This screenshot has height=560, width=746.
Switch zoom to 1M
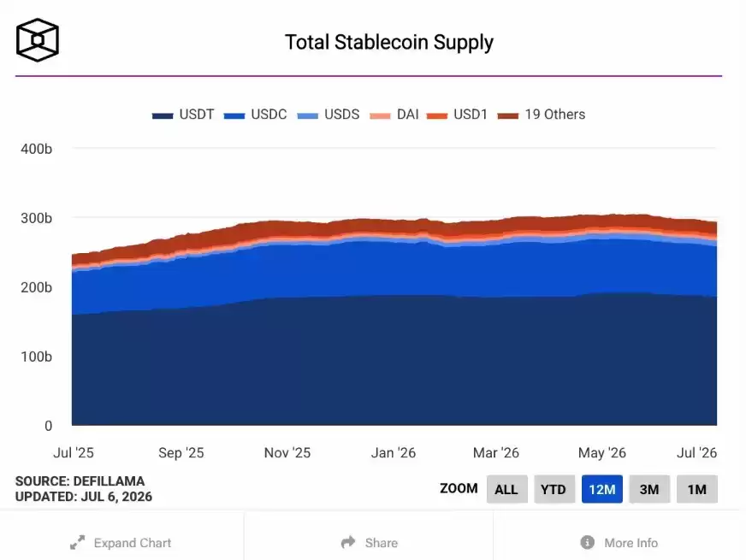[x=696, y=489]
